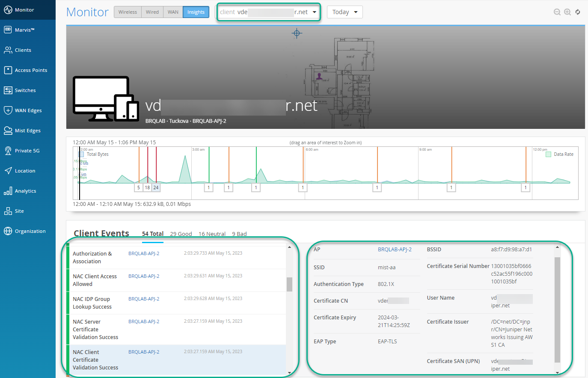Image resolution: width=588 pixels, height=378 pixels.
Task: Refresh the page with the refresh icon
Action: tap(578, 12)
